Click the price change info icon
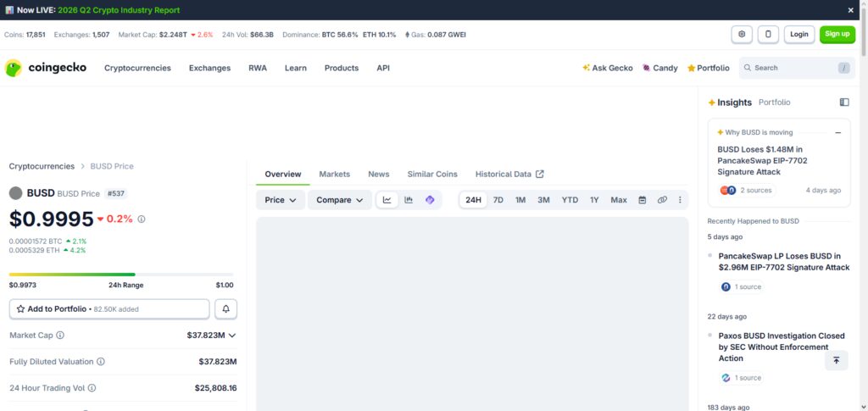 tap(142, 219)
